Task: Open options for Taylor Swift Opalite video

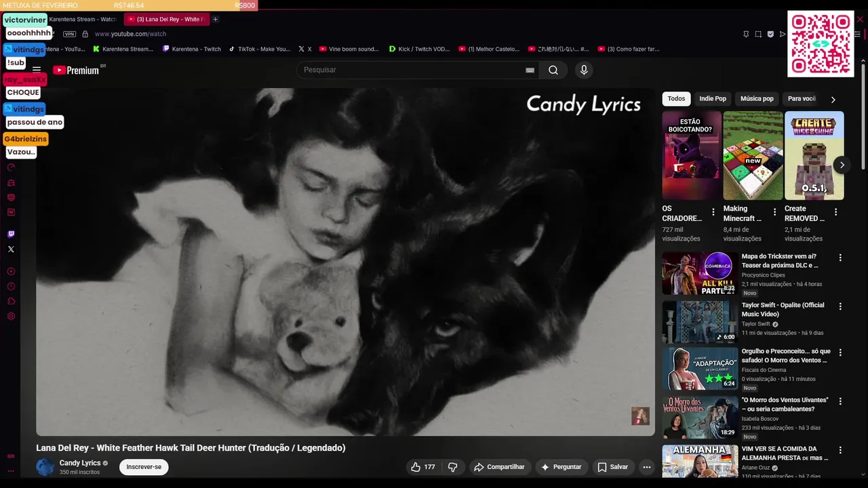Action: pos(840,306)
